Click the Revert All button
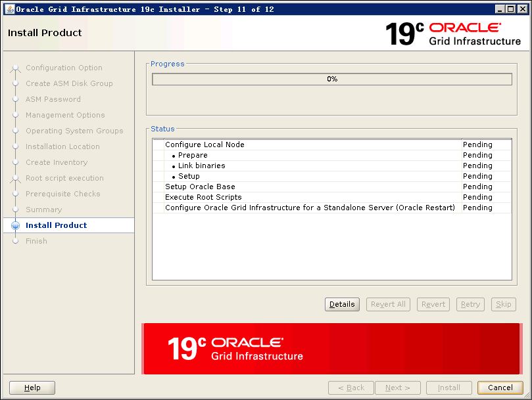532x400 pixels. tap(388, 304)
